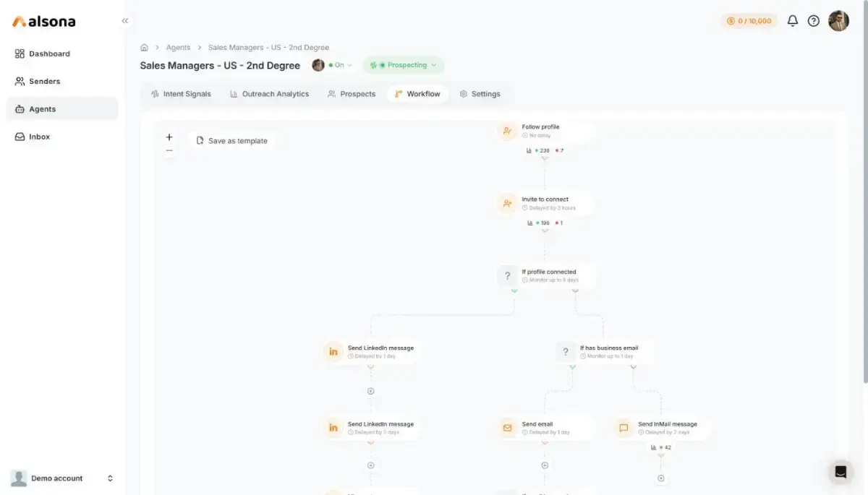The height and width of the screenshot is (495, 868).
Task: Click the 0 / 10,000 credits badge
Action: coord(749,21)
